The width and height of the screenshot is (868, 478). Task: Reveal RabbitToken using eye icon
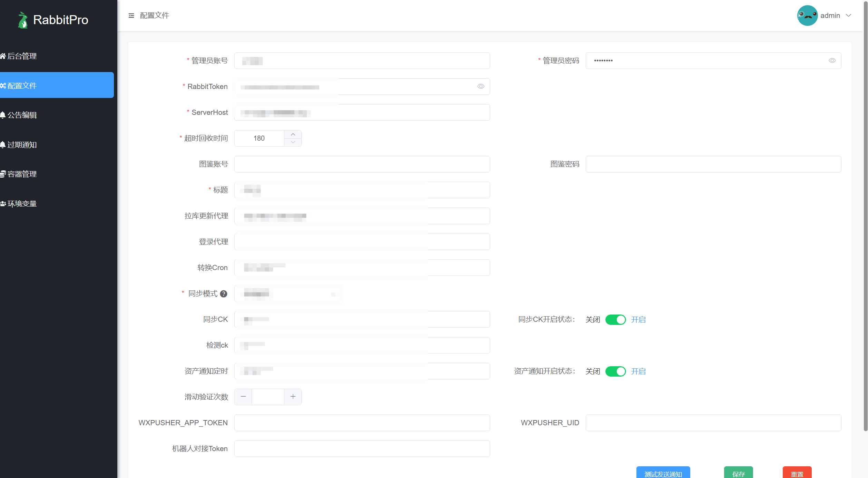[481, 87]
